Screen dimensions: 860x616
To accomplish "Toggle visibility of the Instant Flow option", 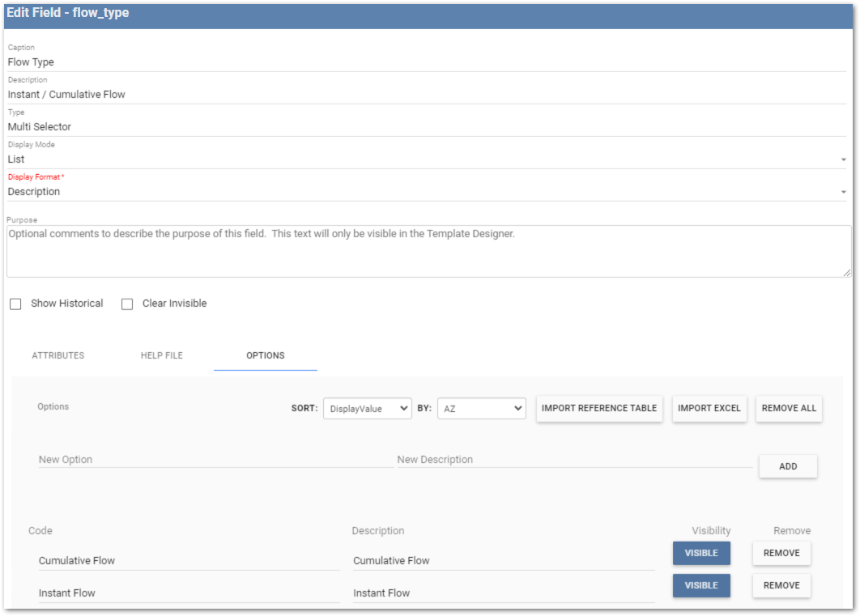I will click(x=701, y=585).
